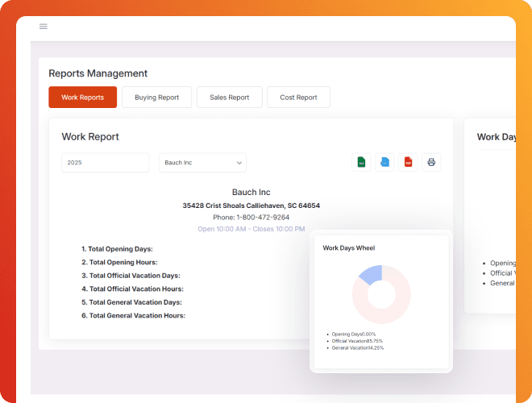Click the blue segment of the donut chart

pyautogui.click(x=370, y=275)
